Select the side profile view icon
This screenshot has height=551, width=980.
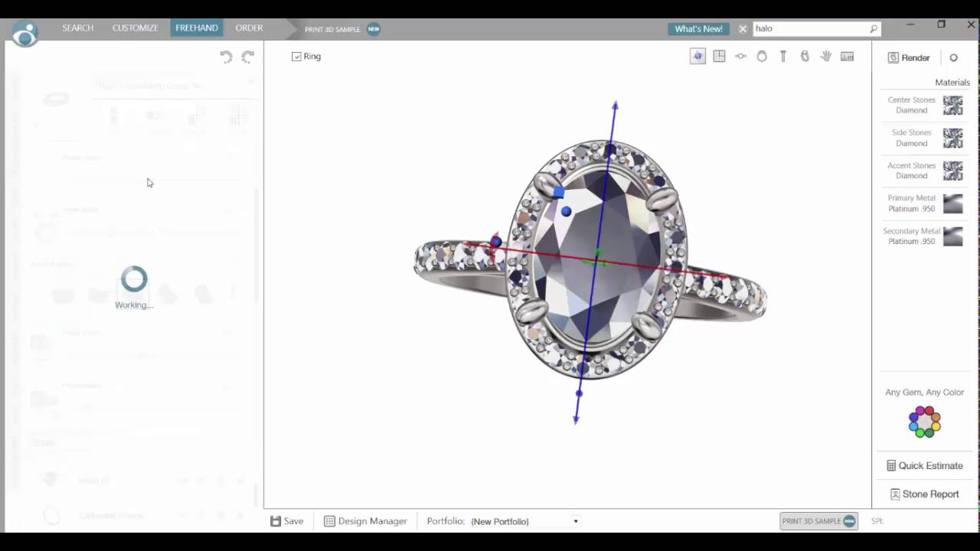tap(783, 57)
